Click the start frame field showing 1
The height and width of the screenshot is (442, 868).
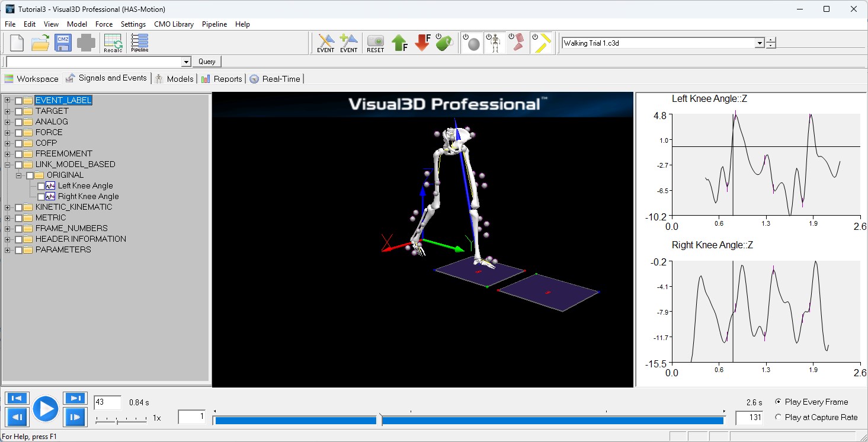[x=192, y=417]
